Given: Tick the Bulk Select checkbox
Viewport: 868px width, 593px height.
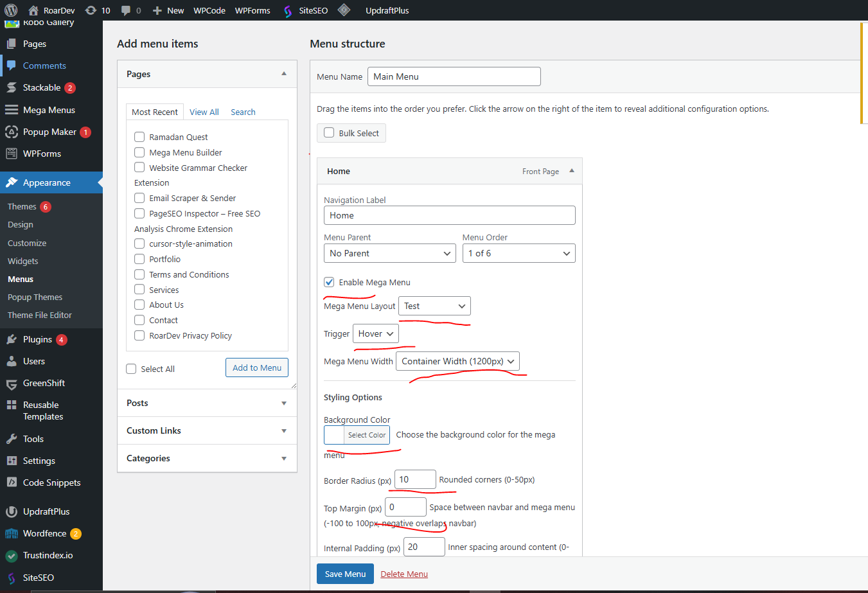Looking at the screenshot, I should [x=329, y=133].
